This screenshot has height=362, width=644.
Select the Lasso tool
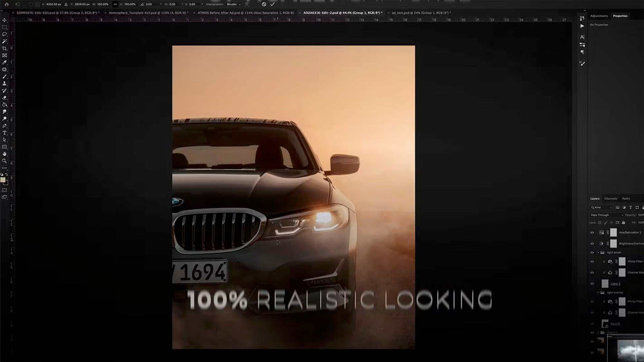tap(4, 34)
